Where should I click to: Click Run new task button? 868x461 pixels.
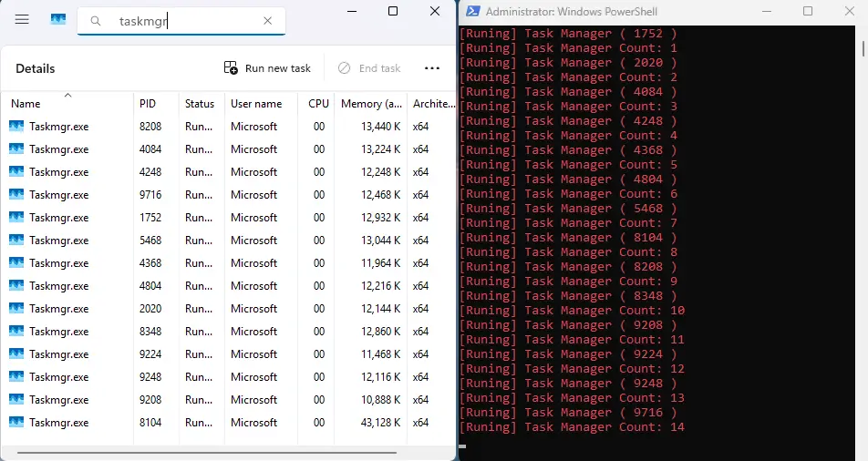tap(267, 68)
